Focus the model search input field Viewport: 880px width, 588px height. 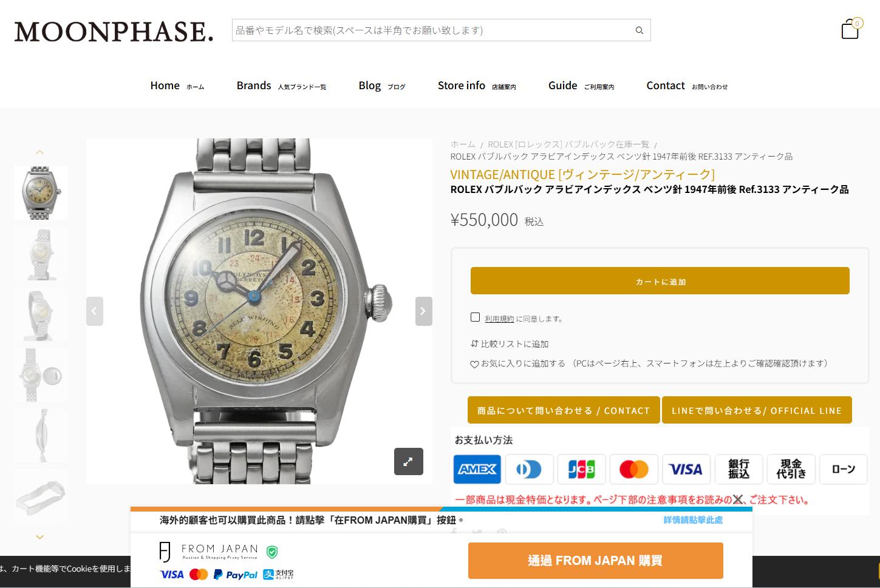[x=431, y=30]
